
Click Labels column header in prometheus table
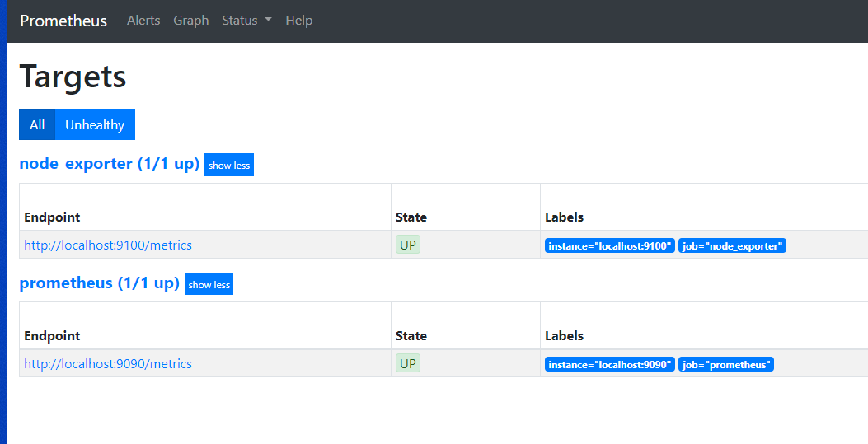pyautogui.click(x=564, y=335)
